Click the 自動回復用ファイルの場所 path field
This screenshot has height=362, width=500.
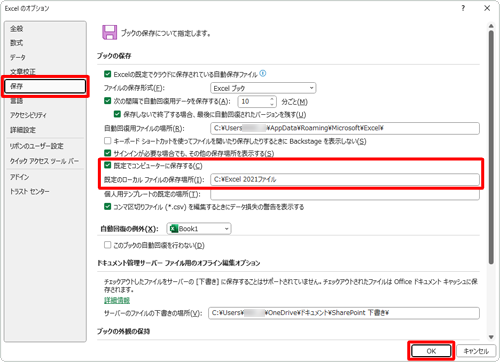coord(345,128)
